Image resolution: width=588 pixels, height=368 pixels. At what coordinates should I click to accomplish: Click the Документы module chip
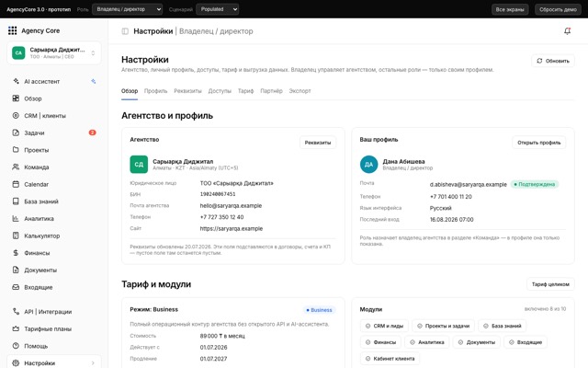(x=477, y=342)
